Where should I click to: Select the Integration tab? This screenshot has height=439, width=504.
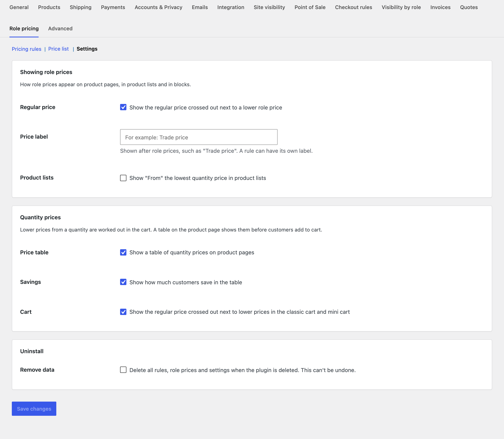point(231,7)
